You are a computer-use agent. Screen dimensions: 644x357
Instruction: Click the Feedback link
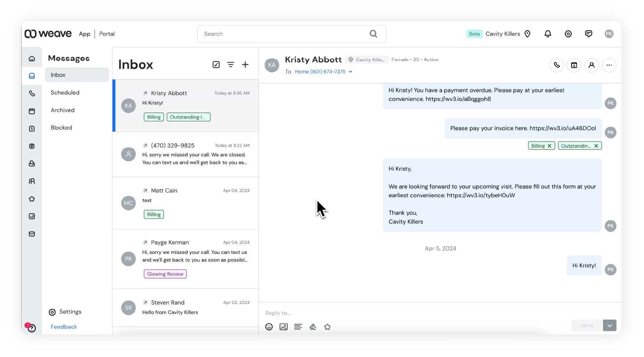pos(64,327)
